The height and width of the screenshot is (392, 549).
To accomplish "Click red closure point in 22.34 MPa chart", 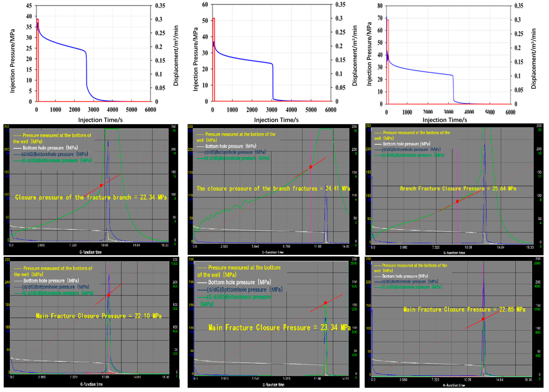I will point(101,185).
